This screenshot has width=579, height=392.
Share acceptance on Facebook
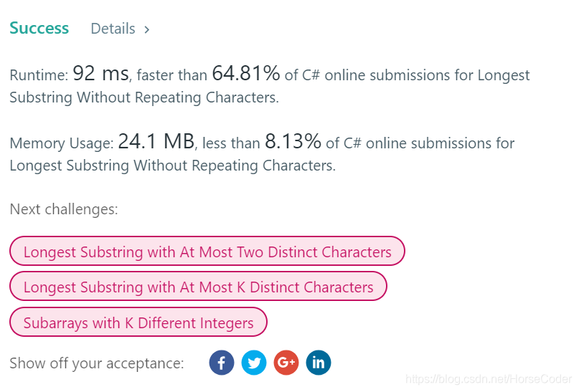(222, 363)
